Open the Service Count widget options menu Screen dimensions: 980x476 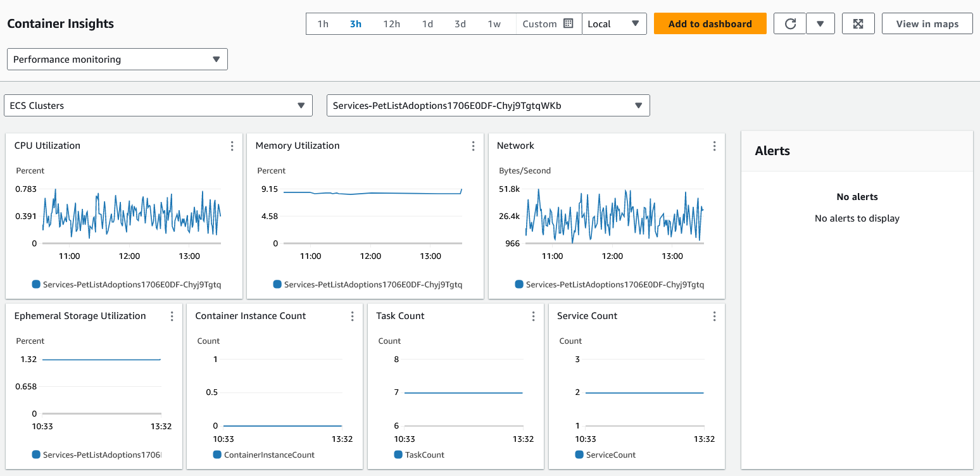[714, 316]
